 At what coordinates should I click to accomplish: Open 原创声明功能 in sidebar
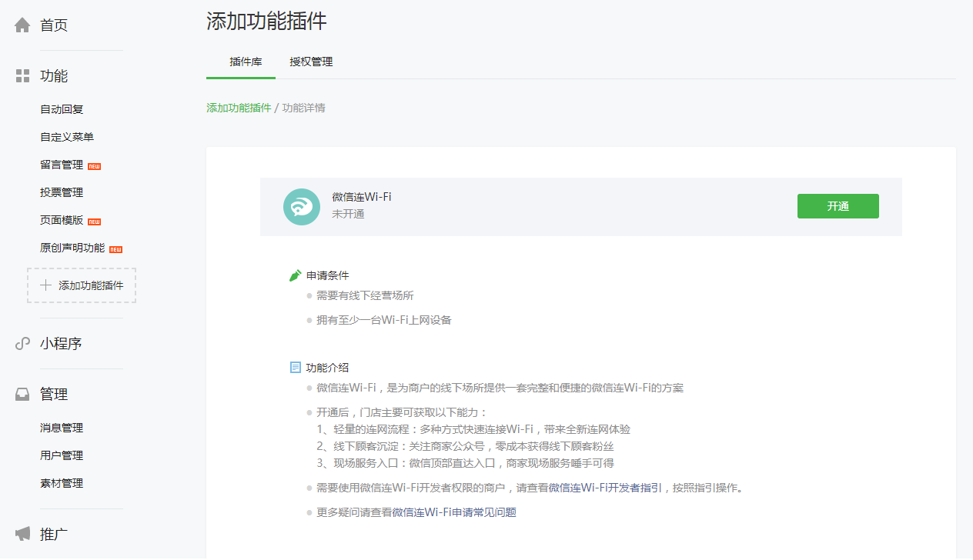coord(72,248)
